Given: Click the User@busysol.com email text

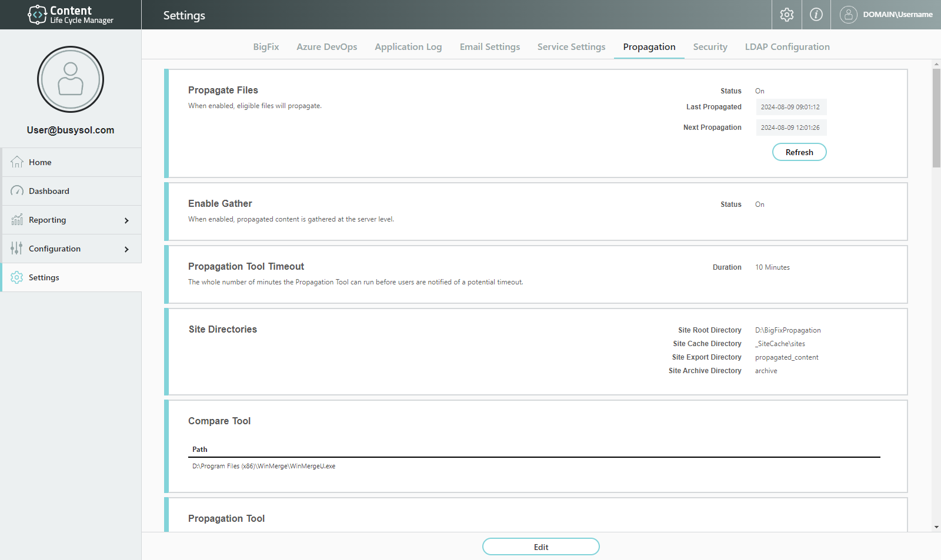Looking at the screenshot, I should pos(71,130).
